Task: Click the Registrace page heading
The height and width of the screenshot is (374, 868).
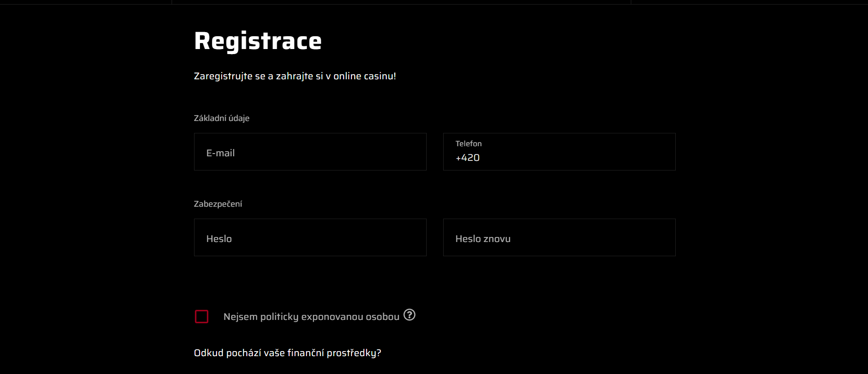Action: (258, 41)
